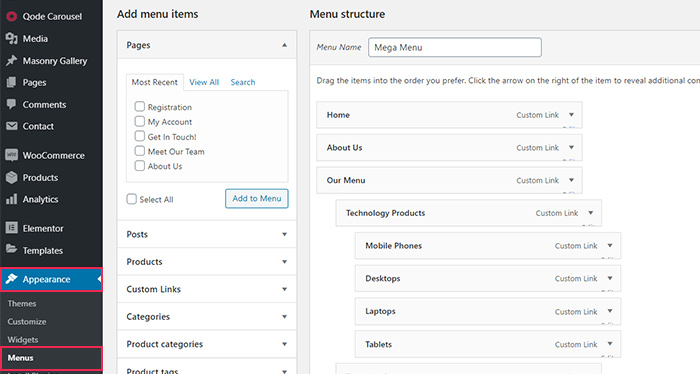This screenshot has height=374, width=700.
Task: Click the WooCommerce icon
Action: 12,155
